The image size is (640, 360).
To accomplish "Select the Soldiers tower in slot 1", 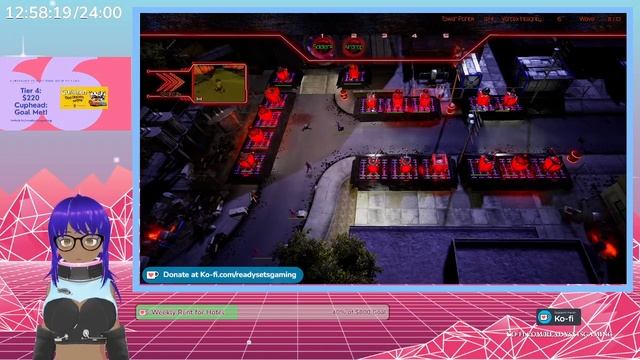I will tap(322, 47).
